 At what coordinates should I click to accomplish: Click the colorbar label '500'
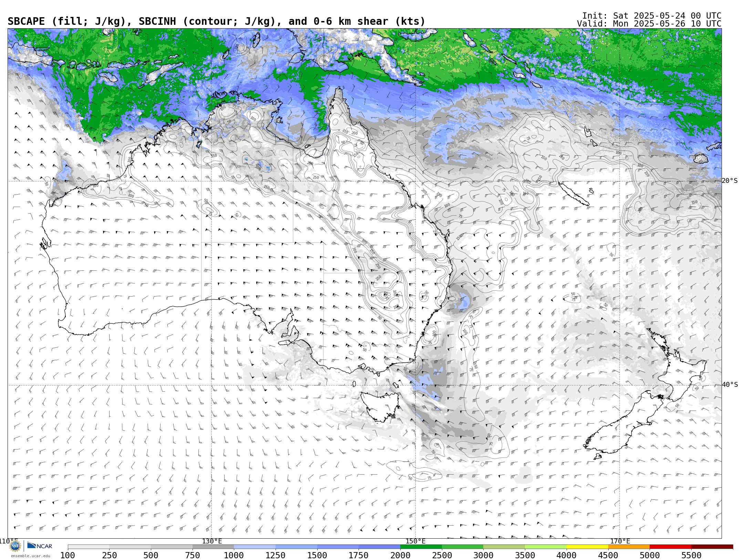151,556
